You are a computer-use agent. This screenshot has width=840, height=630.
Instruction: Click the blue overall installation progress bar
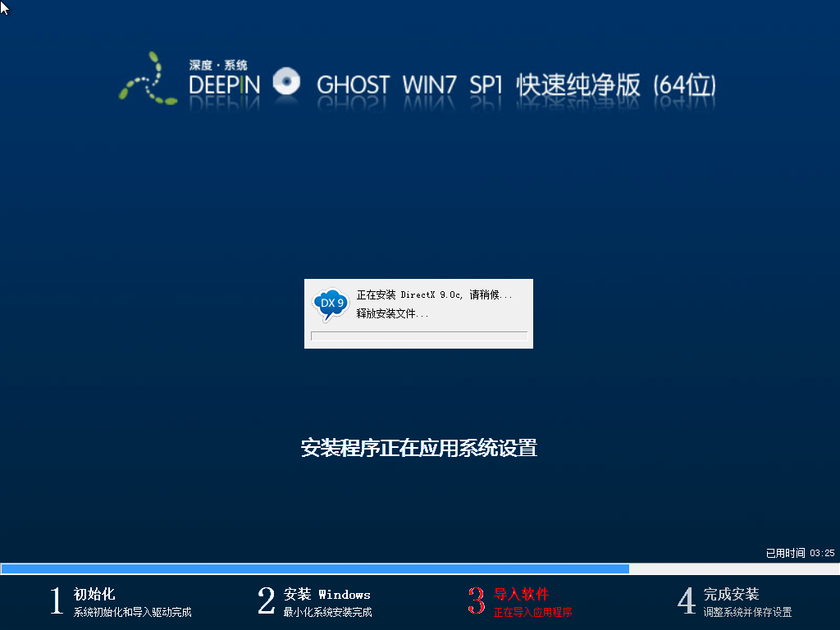pos(420,569)
